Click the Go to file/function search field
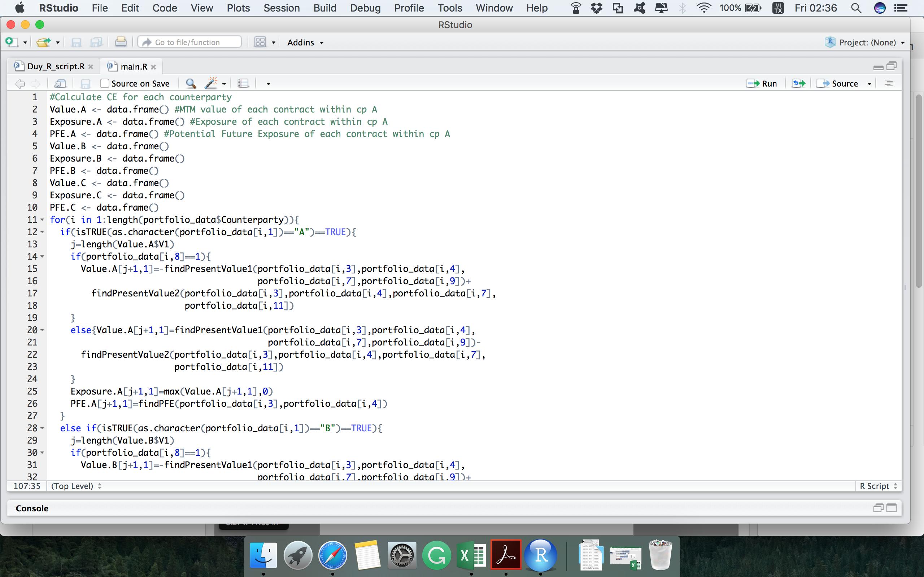924x577 pixels. [x=189, y=42]
